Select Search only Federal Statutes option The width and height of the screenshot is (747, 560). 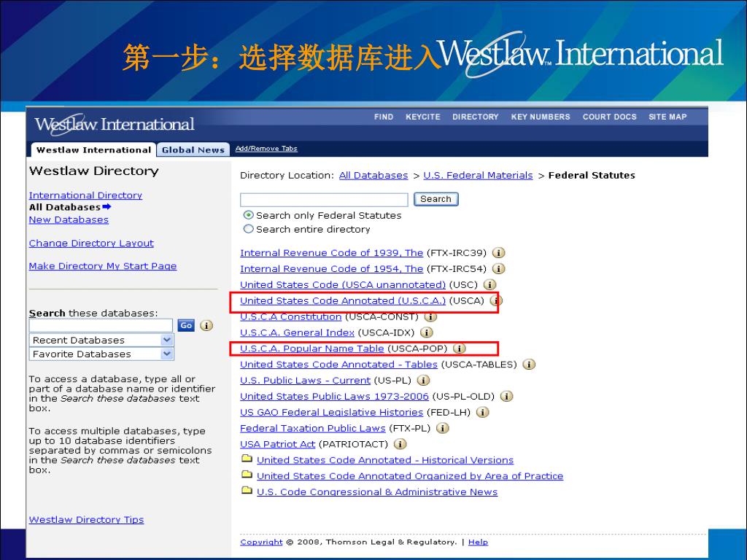(248, 215)
